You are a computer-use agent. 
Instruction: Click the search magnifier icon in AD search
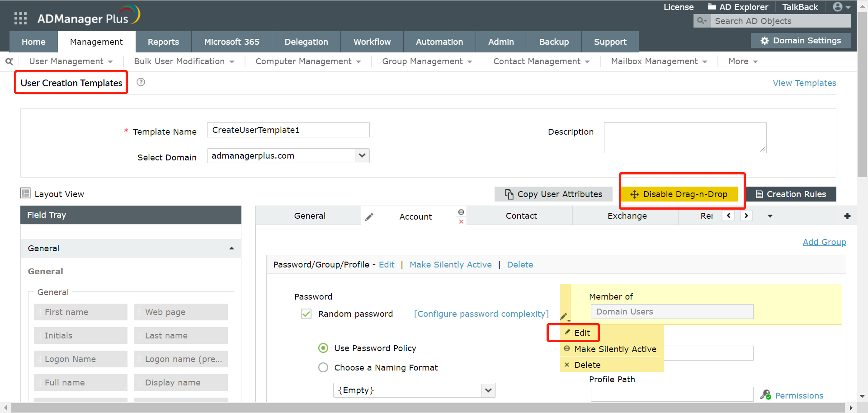point(702,21)
